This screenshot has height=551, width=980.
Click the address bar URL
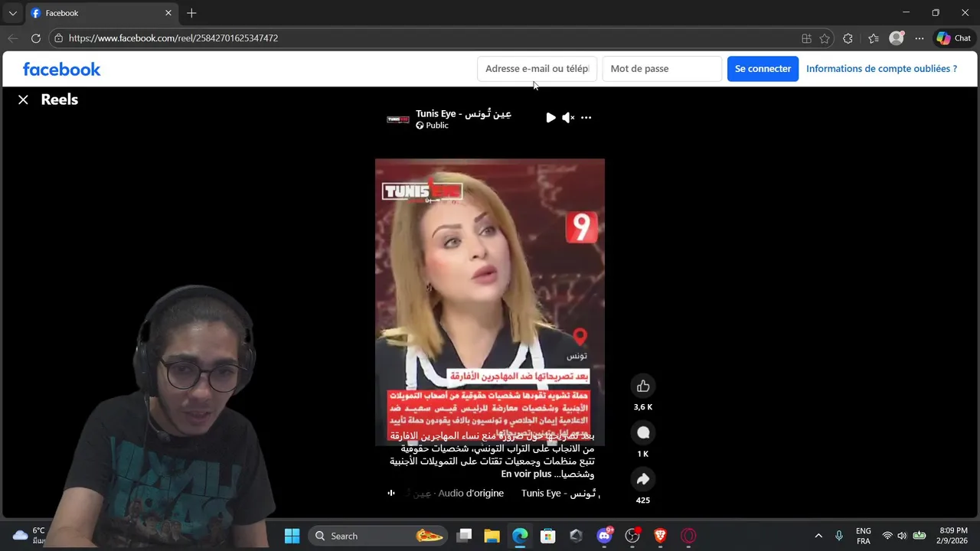pos(173,38)
